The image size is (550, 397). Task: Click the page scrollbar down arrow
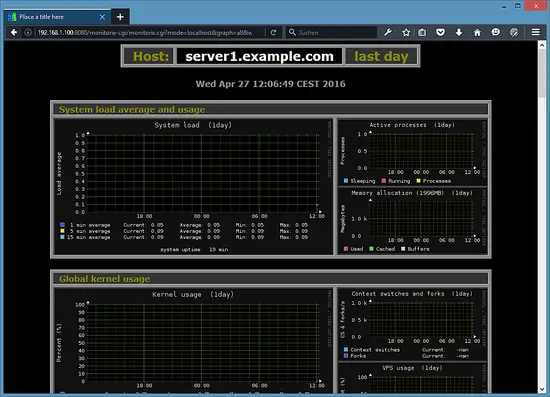[x=542, y=389]
